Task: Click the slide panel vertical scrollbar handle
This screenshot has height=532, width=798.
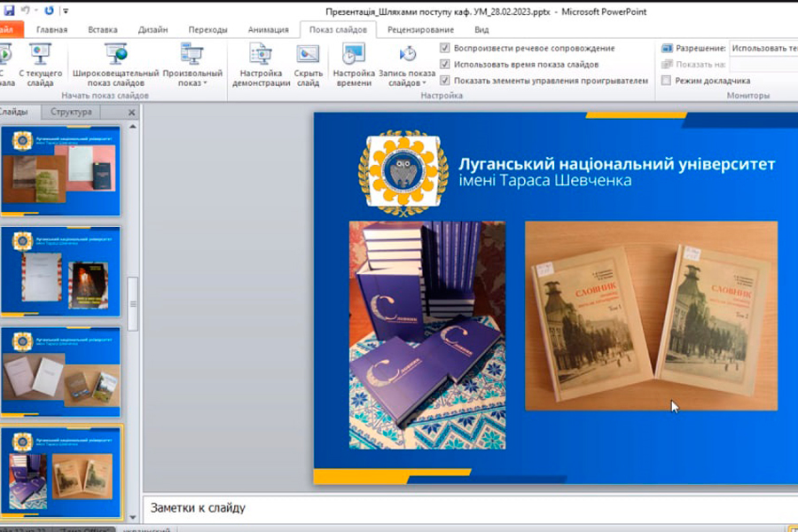Action: pyautogui.click(x=134, y=303)
